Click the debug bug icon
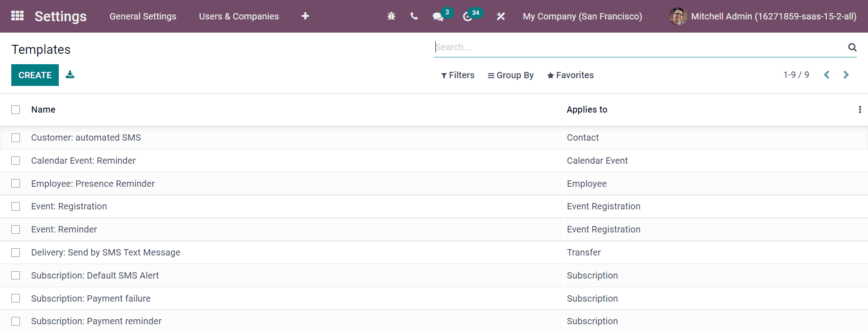 391,16
